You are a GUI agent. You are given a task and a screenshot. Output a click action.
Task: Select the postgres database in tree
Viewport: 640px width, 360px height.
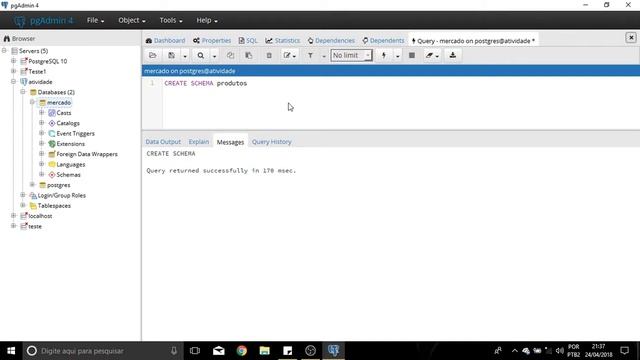coord(58,185)
